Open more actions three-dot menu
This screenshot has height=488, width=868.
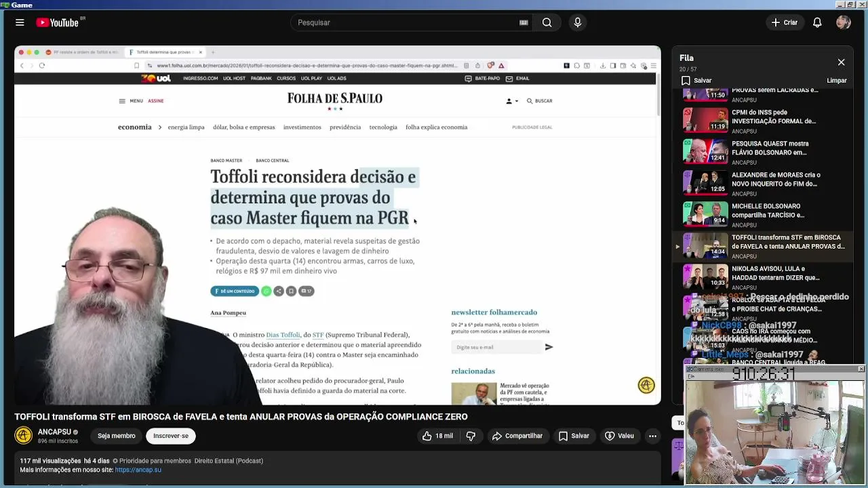[x=652, y=436]
